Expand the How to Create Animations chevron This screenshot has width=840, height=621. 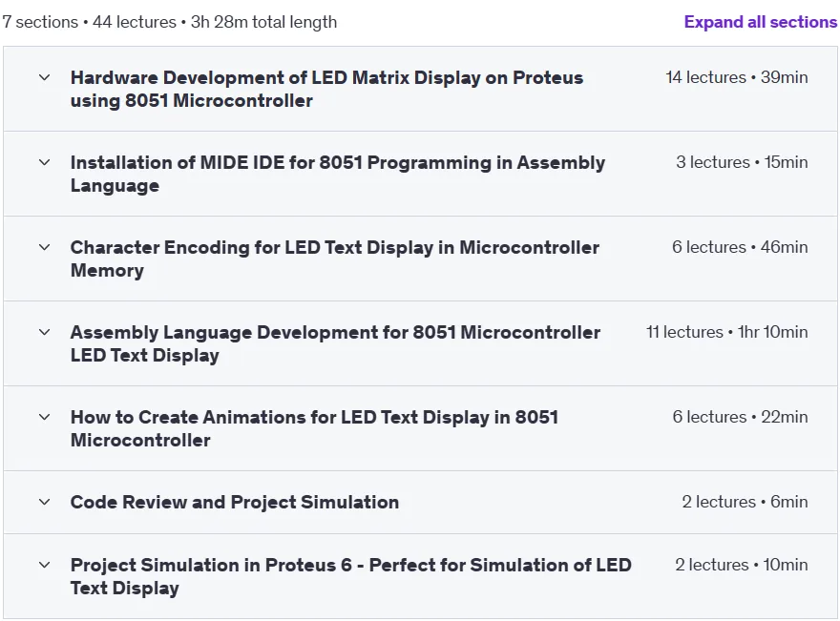45,417
